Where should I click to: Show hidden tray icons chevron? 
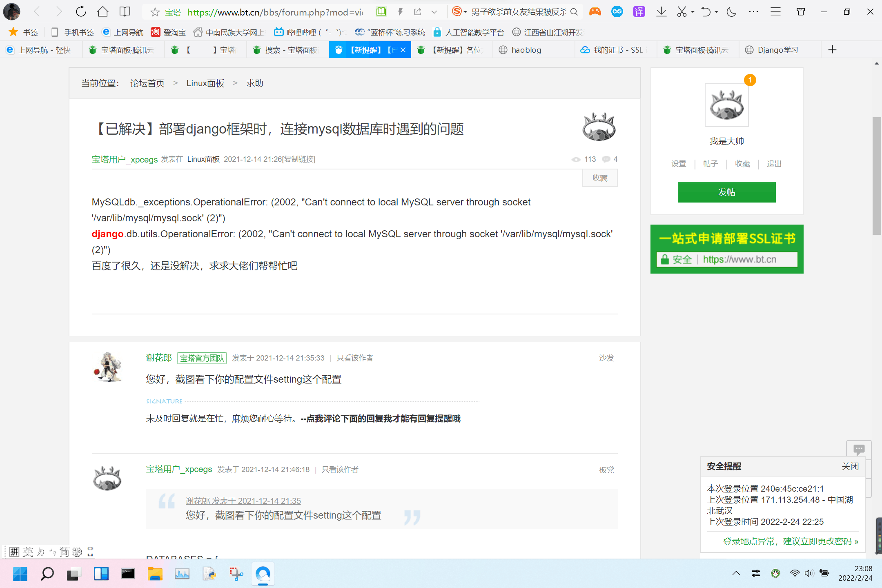tap(736, 573)
